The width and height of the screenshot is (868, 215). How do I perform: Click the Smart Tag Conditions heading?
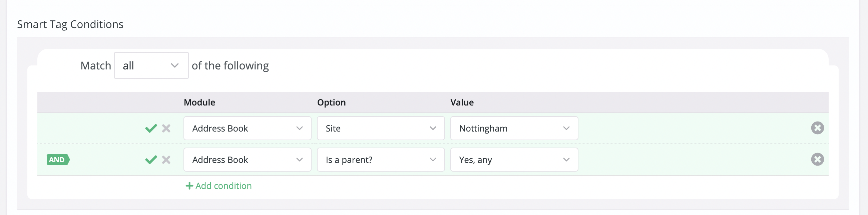coord(70,24)
